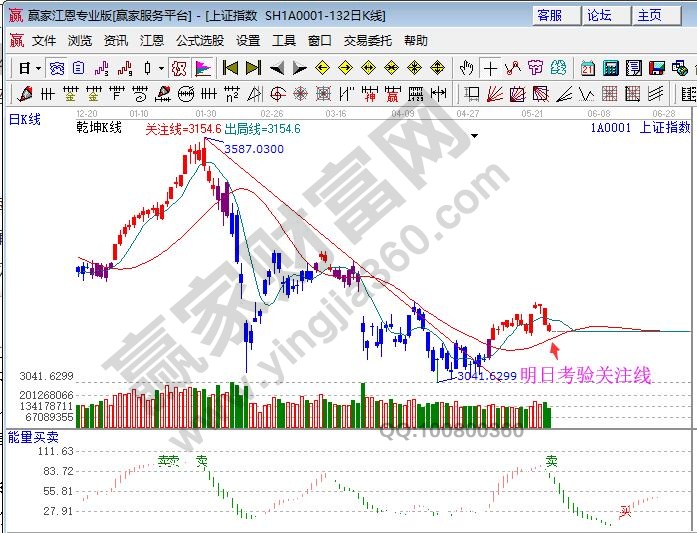The height and width of the screenshot is (533, 697).
Task: Open the 日 period dropdown arrow
Action: click(x=38, y=68)
